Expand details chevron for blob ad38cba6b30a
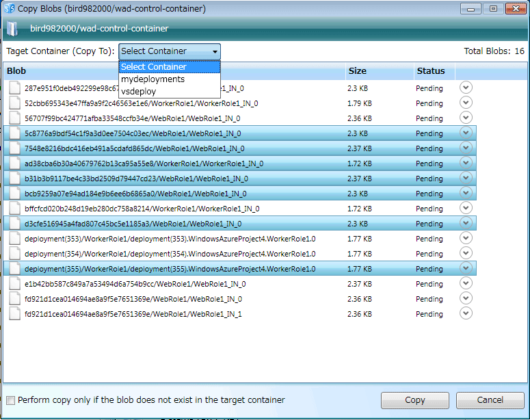This screenshot has height=420, width=530. point(466,163)
